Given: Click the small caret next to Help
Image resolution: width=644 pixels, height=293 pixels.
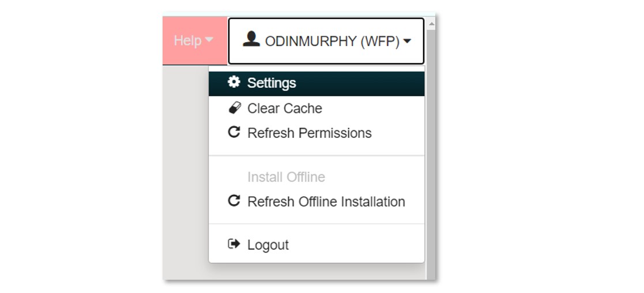Looking at the screenshot, I should coord(209,40).
